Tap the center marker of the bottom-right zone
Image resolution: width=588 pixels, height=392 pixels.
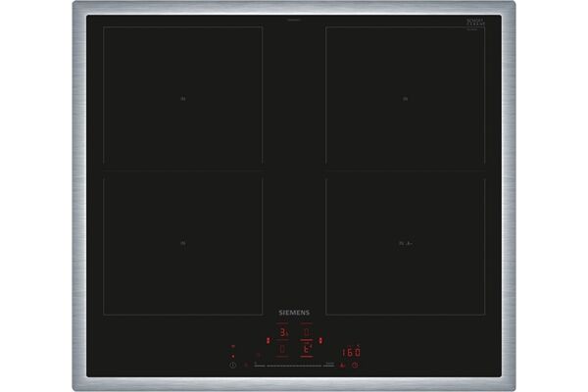click(404, 243)
